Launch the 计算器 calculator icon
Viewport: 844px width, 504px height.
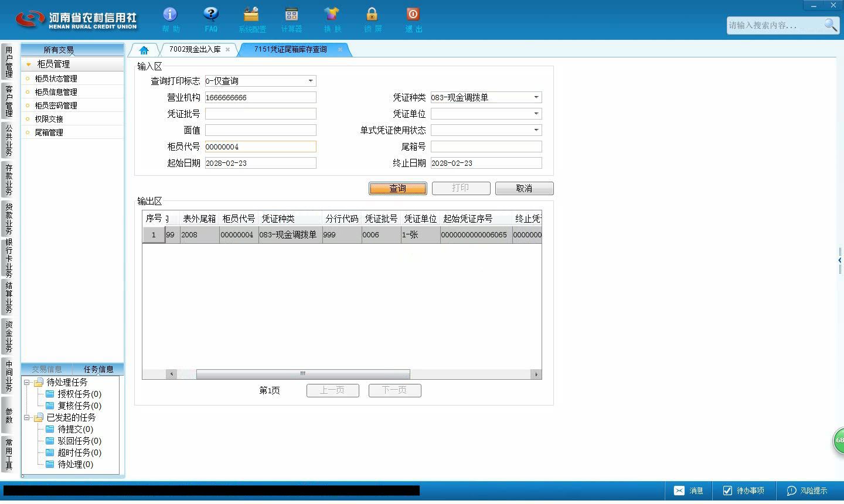coord(291,19)
